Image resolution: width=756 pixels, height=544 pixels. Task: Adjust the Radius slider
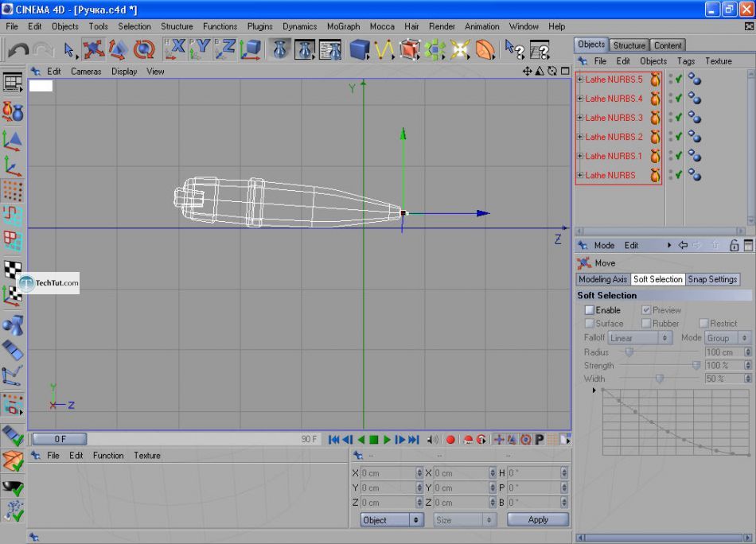pyautogui.click(x=629, y=352)
